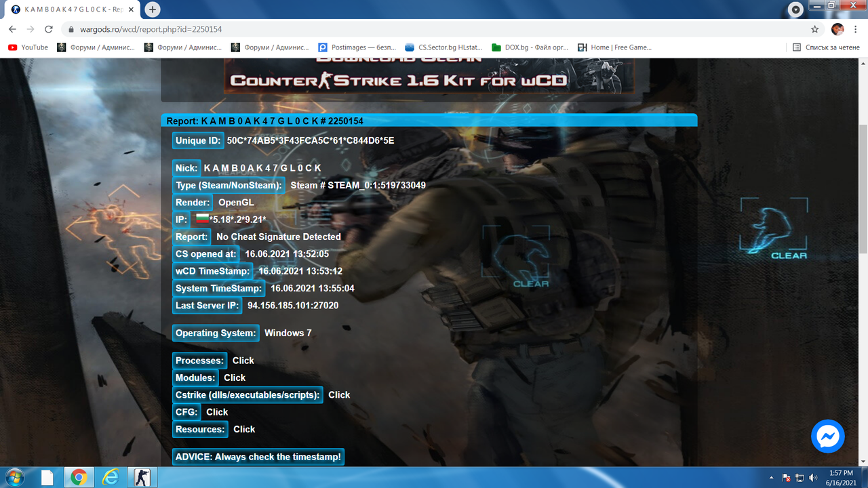The height and width of the screenshot is (488, 868).
Task: Select the STEAM_0:1:519733049 ID text
Action: coord(377,185)
